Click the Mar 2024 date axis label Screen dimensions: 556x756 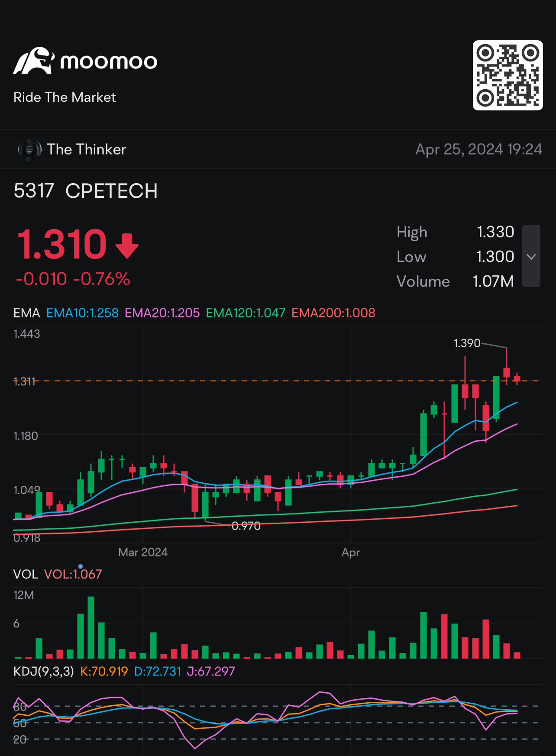coord(143,552)
